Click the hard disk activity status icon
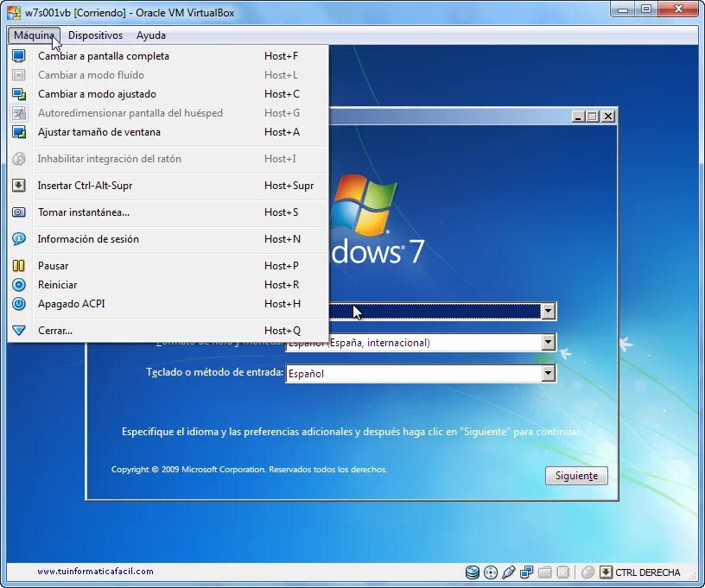Image resolution: width=705 pixels, height=588 pixels. 472,572
